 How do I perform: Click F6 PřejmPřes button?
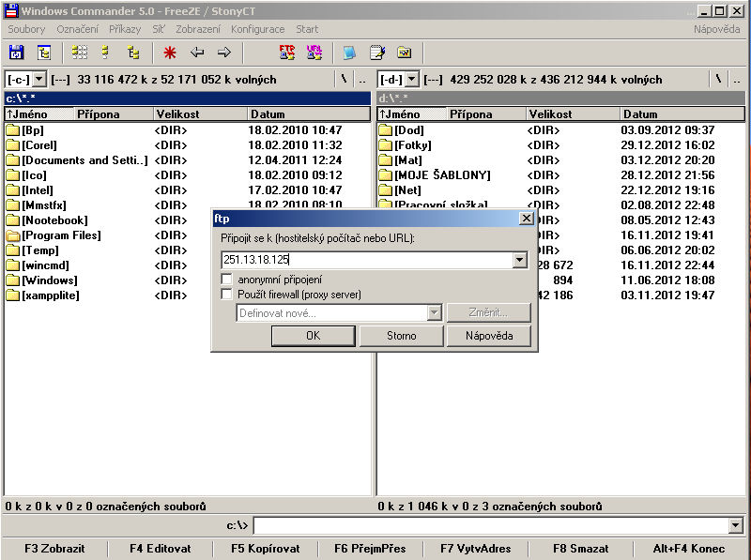point(370,549)
